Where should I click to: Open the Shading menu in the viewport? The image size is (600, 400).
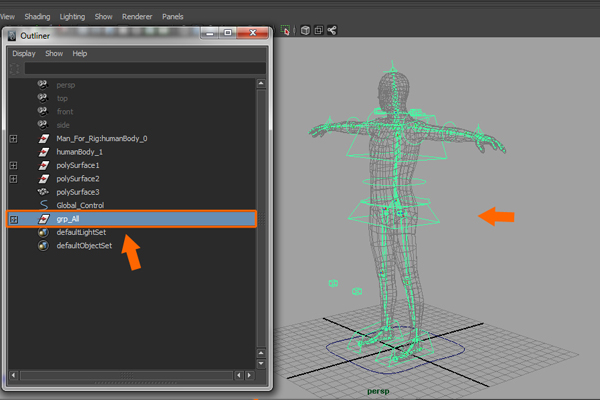click(x=37, y=16)
